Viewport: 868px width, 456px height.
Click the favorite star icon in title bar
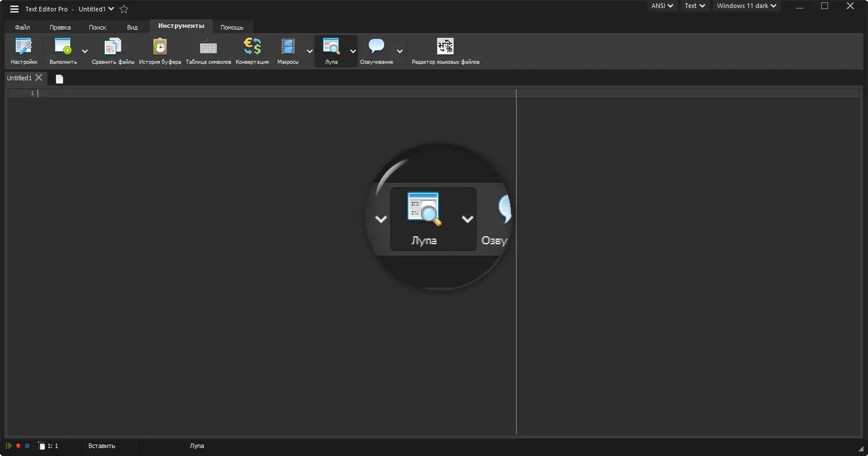(124, 9)
